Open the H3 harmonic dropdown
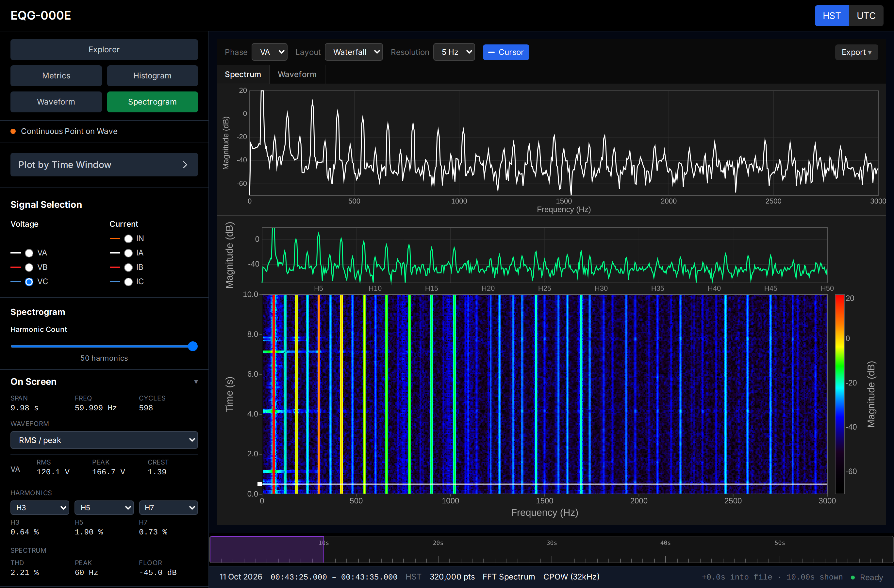The height and width of the screenshot is (588, 894). pyautogui.click(x=40, y=507)
